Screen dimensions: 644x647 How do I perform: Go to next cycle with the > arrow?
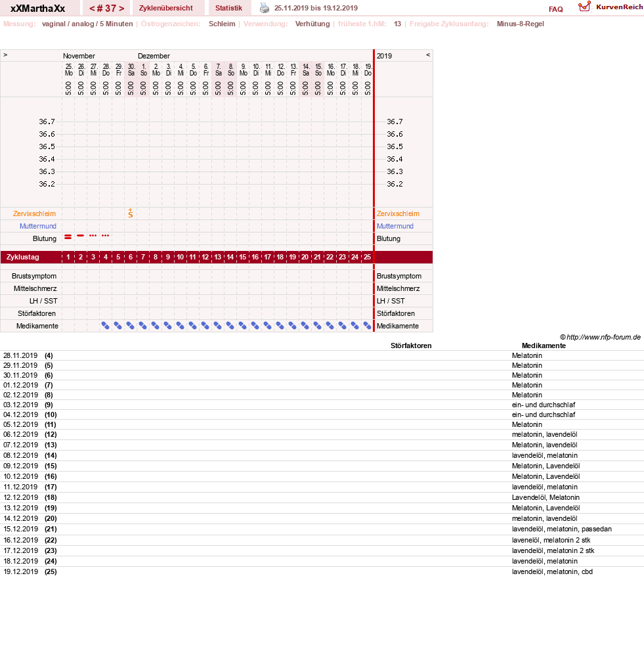pyautogui.click(x=121, y=9)
